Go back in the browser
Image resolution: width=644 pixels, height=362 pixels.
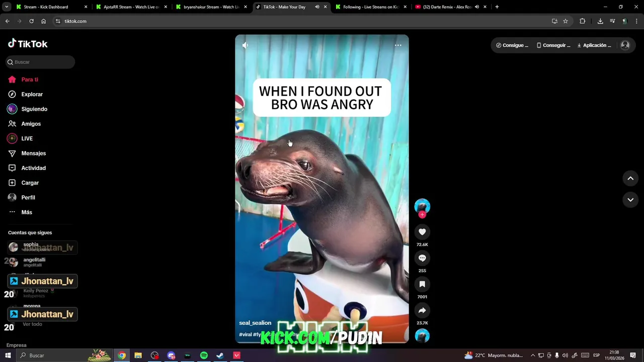7,21
